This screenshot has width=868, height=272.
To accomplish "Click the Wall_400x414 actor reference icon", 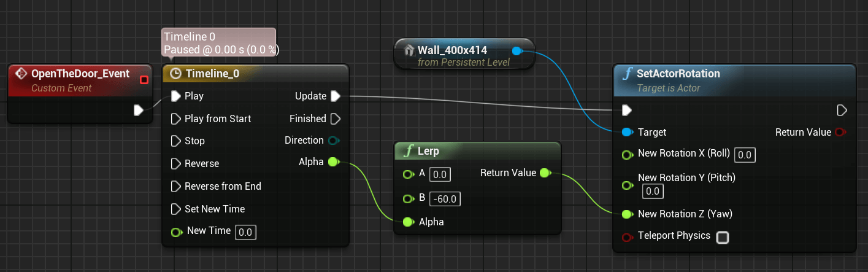I will (409, 50).
